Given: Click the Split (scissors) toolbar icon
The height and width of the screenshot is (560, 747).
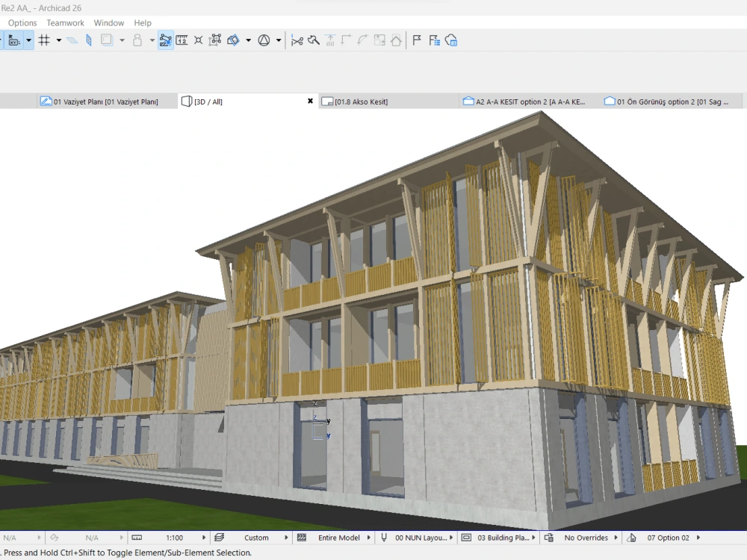Looking at the screenshot, I should tap(298, 40).
